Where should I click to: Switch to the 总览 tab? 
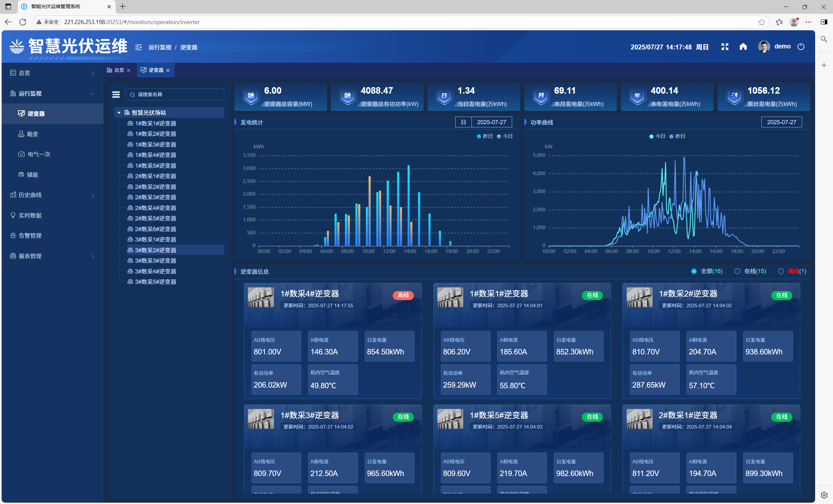click(119, 70)
